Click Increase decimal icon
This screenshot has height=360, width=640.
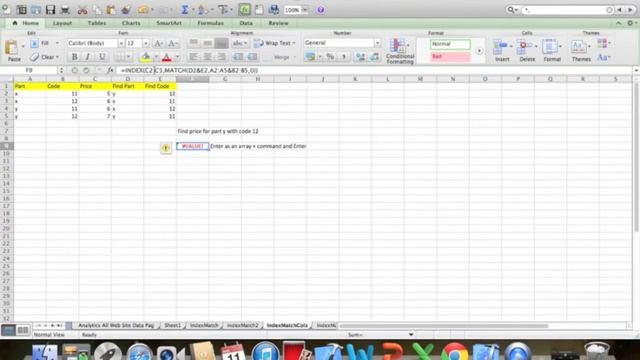[x=360, y=57]
